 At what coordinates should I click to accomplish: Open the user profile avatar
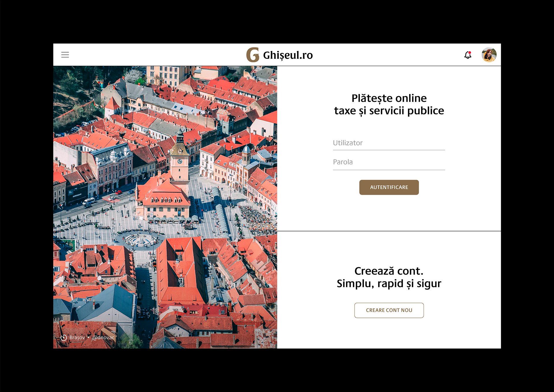pos(489,55)
